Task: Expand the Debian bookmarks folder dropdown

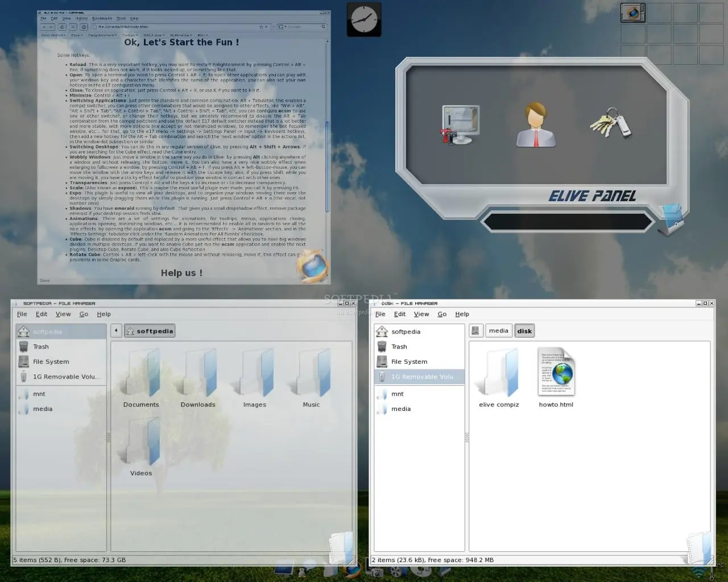Action: (x=130, y=35)
